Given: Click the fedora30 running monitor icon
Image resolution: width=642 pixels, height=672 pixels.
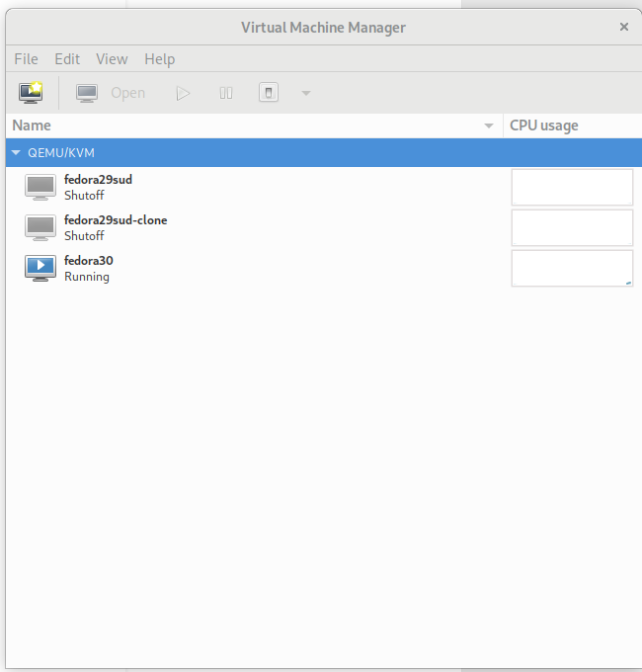Looking at the screenshot, I should tap(40, 268).
